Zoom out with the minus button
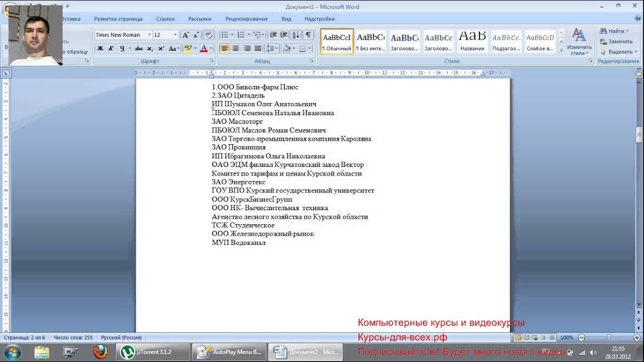This screenshot has width=644, height=362. click(x=582, y=338)
